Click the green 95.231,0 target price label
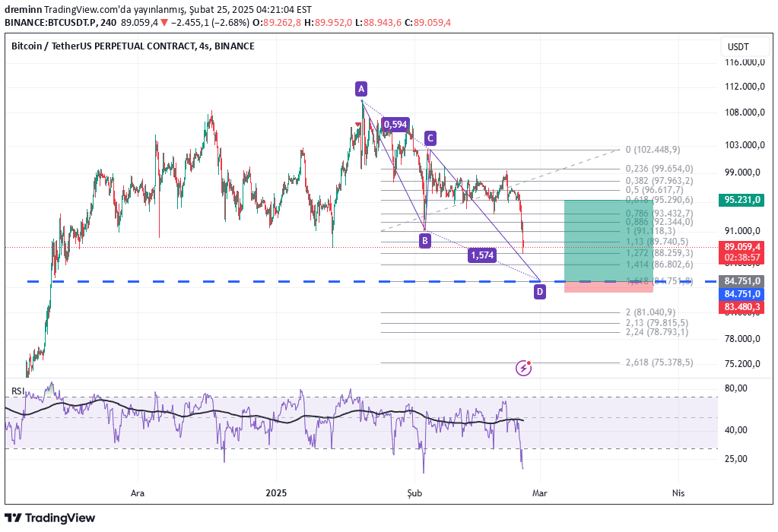The width and height of the screenshot is (778, 532). coord(741,200)
